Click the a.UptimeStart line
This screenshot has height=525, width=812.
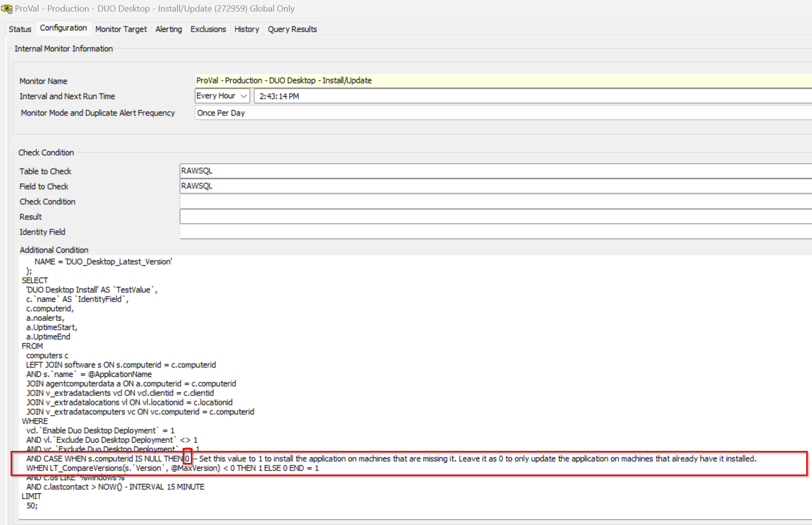point(51,327)
